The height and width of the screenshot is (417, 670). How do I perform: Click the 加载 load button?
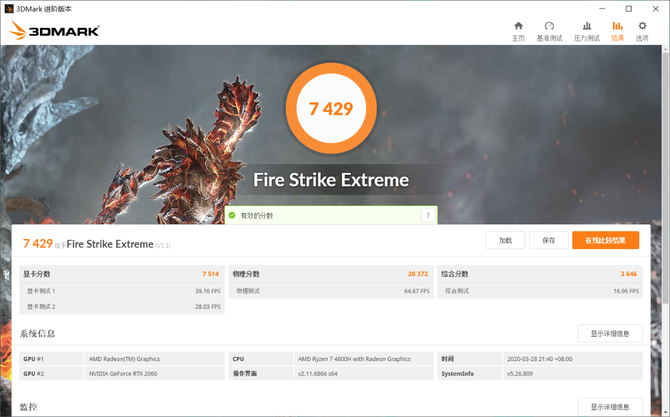click(505, 241)
